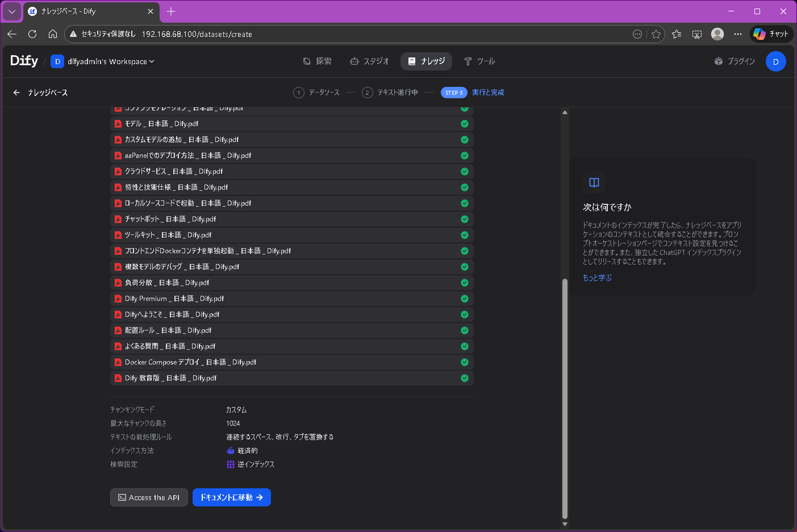Open the 探索 tab

(317, 61)
